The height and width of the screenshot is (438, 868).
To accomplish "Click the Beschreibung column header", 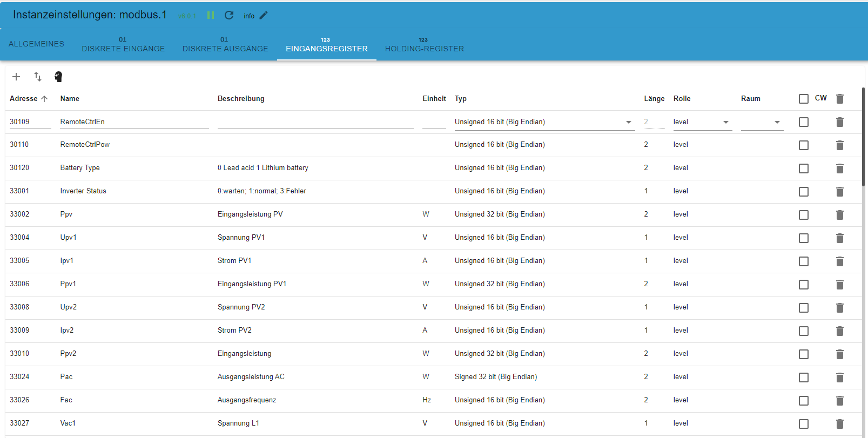I will pyautogui.click(x=241, y=98).
